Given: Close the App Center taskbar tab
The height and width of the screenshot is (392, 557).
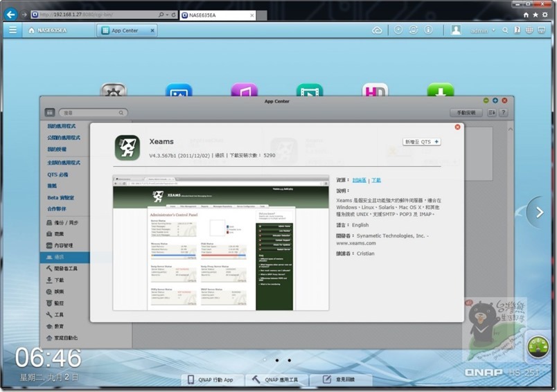Looking at the screenshot, I should (x=152, y=30).
